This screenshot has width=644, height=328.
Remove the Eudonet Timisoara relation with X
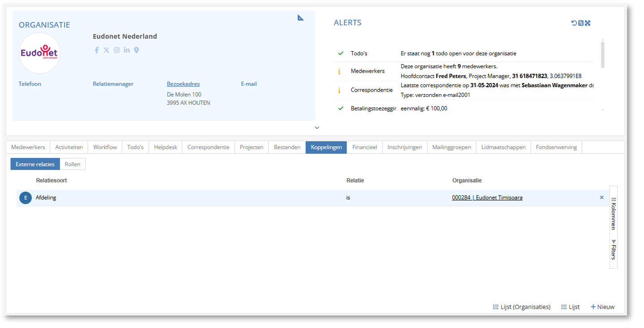point(602,197)
